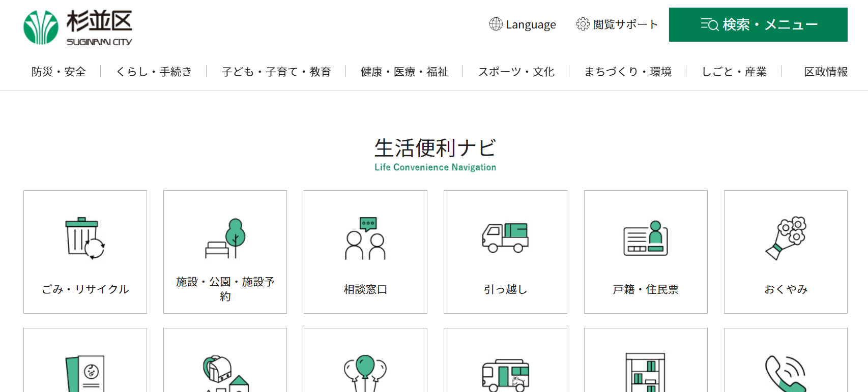The width and height of the screenshot is (868, 392).
Task: Open the 健康・医療・福祉 menu
Action: [404, 72]
